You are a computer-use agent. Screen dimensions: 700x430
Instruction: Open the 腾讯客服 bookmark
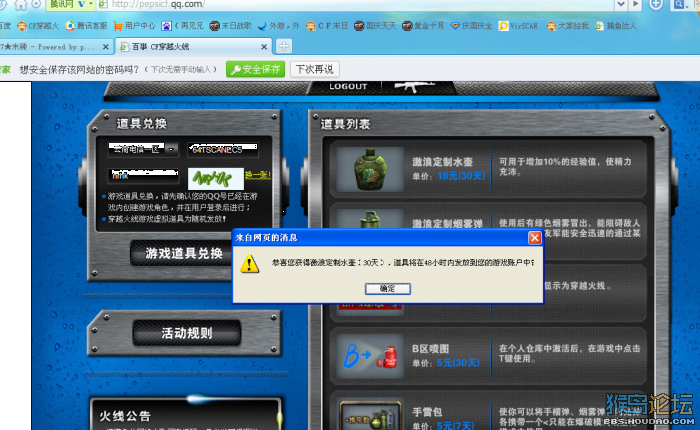pyautogui.click(x=86, y=26)
